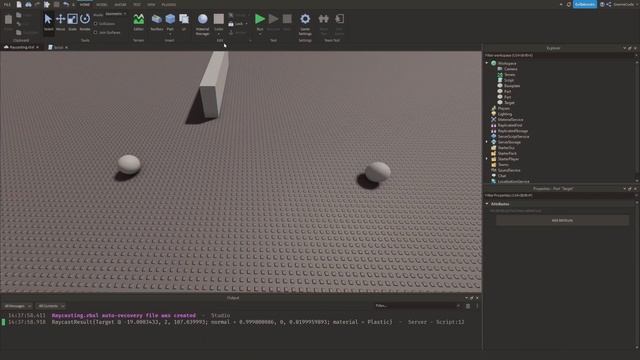
Task: Open the Mode Geometric dropdown
Action: click(116, 14)
